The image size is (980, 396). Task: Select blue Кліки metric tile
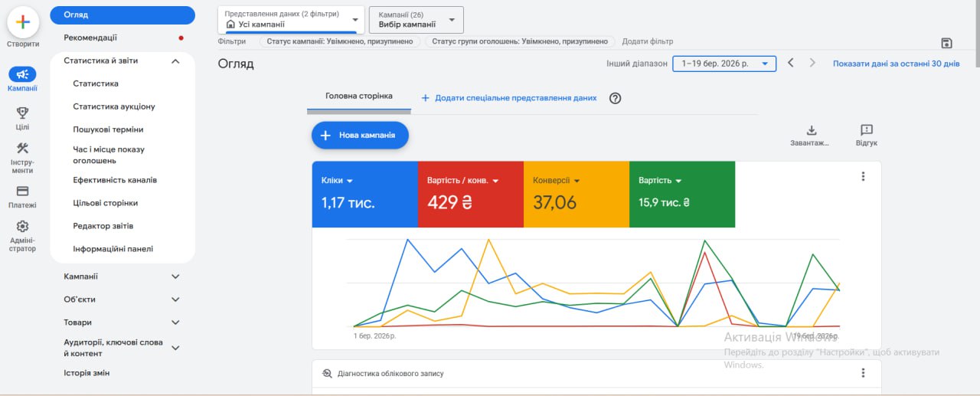364,195
